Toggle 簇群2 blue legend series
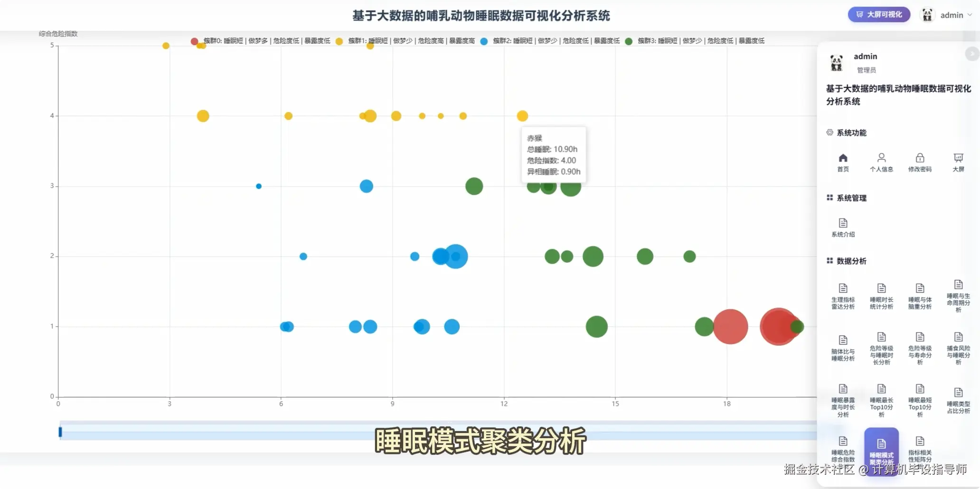The image size is (980, 489). click(x=550, y=41)
